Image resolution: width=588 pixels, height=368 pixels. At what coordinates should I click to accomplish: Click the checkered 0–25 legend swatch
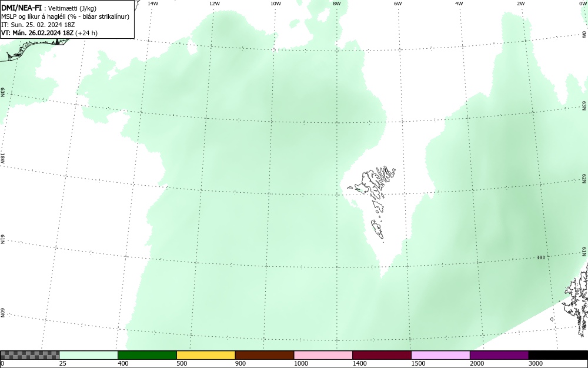29,355
